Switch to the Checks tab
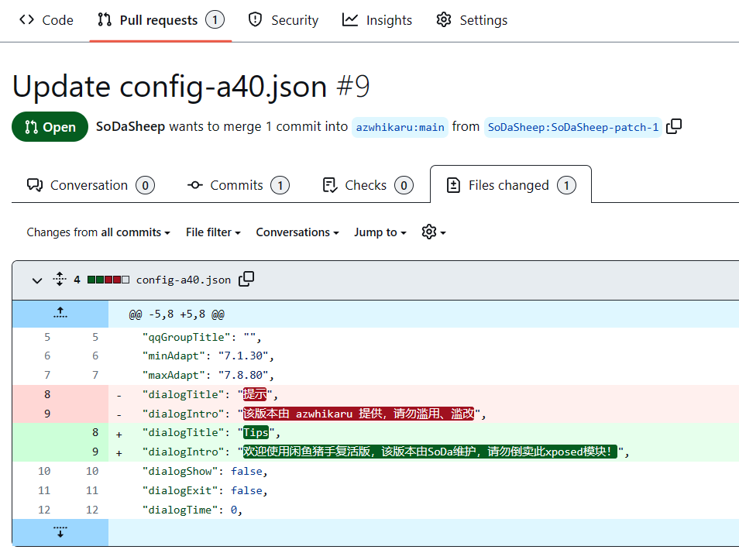739x560 pixels. tap(368, 185)
